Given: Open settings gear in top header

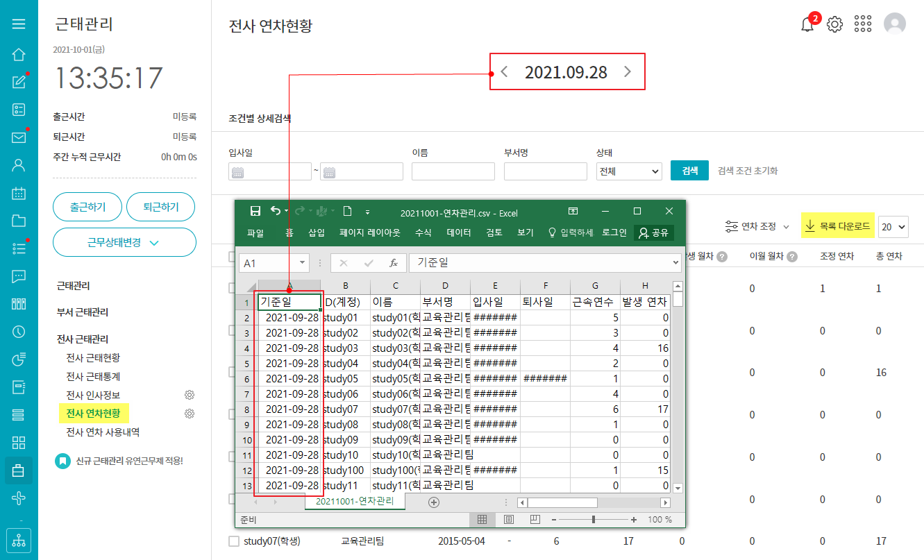Looking at the screenshot, I should 834,25.
